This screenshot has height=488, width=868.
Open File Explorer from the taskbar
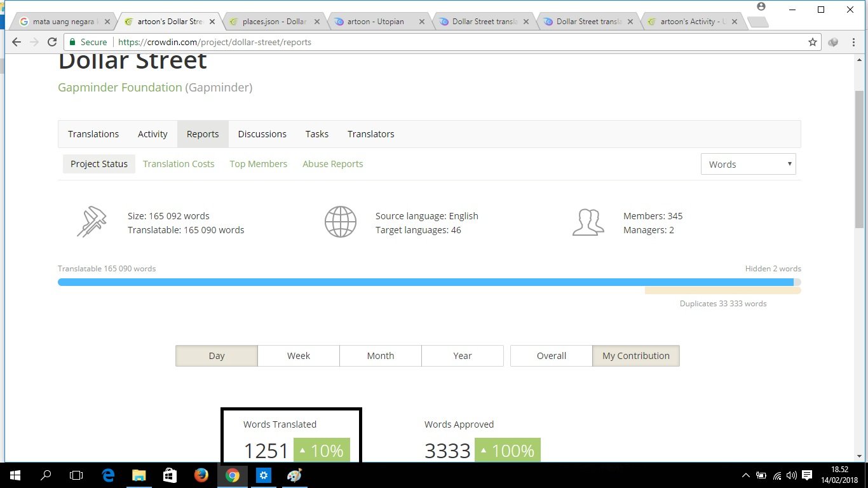[139, 475]
